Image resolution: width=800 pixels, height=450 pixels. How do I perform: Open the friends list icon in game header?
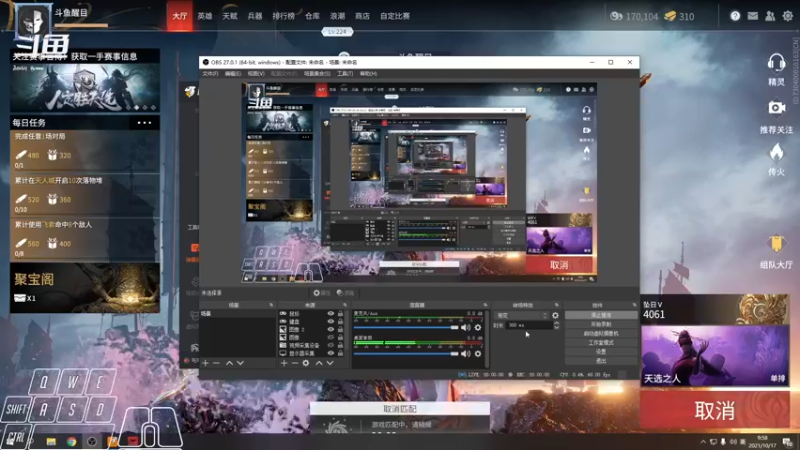pyautogui.click(x=770, y=16)
